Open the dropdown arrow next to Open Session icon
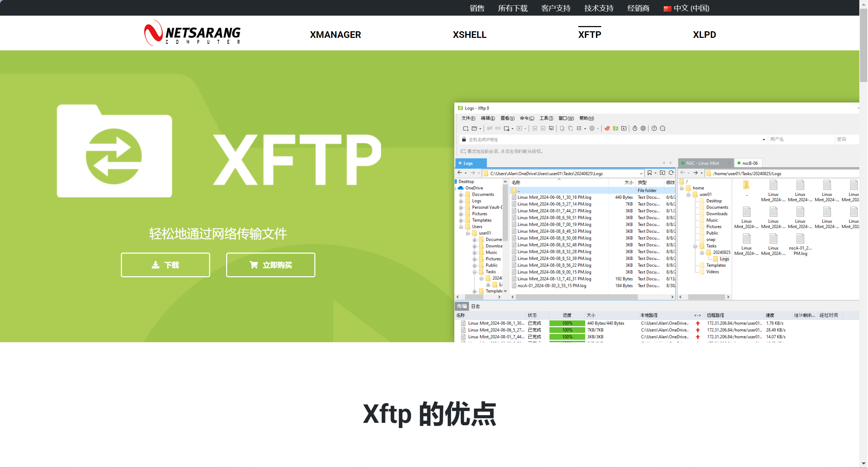The width and height of the screenshot is (868, 468). point(480,129)
